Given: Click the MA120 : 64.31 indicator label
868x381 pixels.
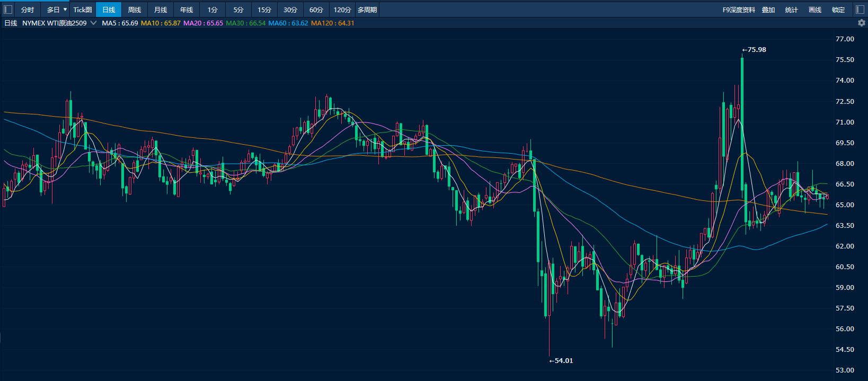Looking at the screenshot, I should point(333,23).
